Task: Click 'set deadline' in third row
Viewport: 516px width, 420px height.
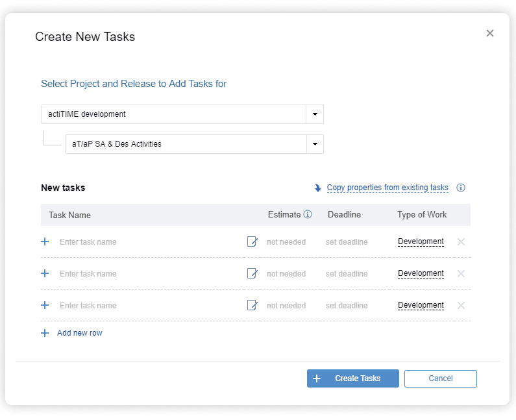Action: [x=347, y=306]
